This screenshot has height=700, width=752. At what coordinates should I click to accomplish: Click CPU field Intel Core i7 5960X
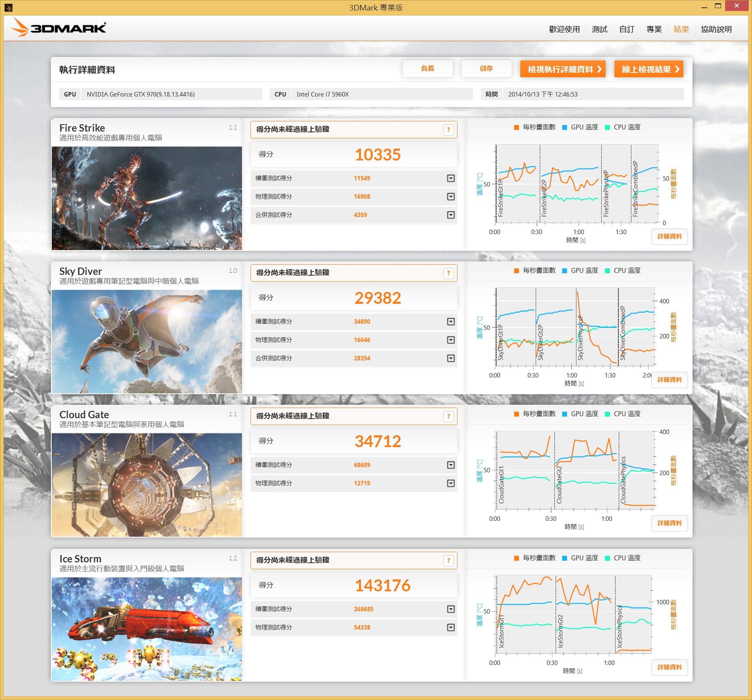click(x=382, y=94)
